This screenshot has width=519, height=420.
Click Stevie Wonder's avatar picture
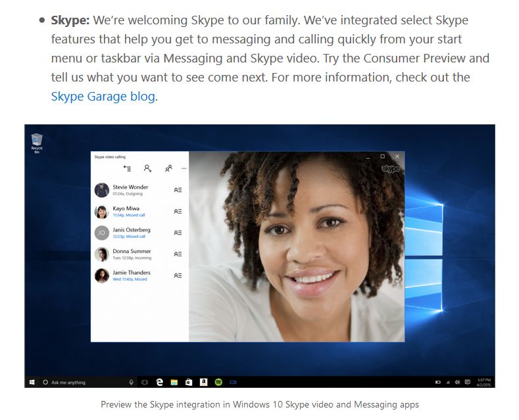coord(101,190)
